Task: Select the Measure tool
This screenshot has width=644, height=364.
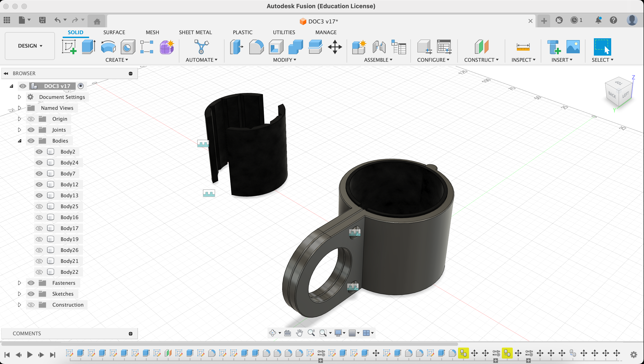Action: pos(523,47)
